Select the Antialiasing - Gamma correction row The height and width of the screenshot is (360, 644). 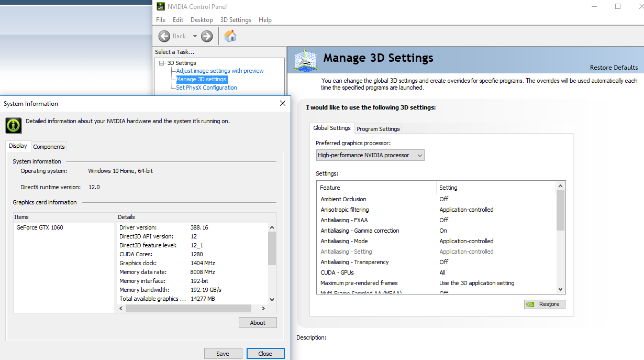[437, 231]
